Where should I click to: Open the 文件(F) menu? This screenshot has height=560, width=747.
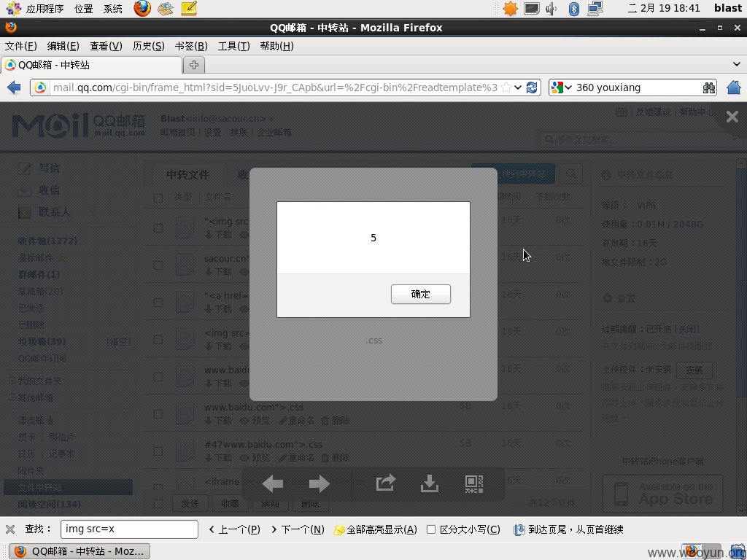tap(20, 46)
